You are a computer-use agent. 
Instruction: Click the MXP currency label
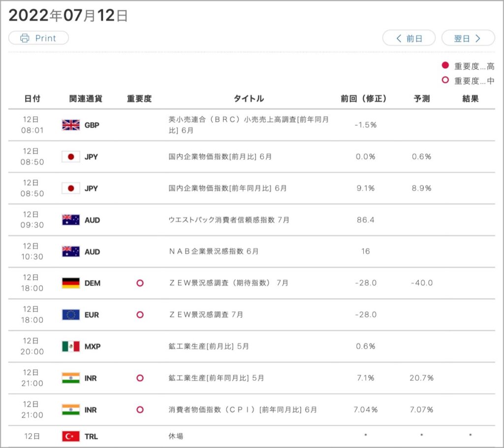pos(93,346)
